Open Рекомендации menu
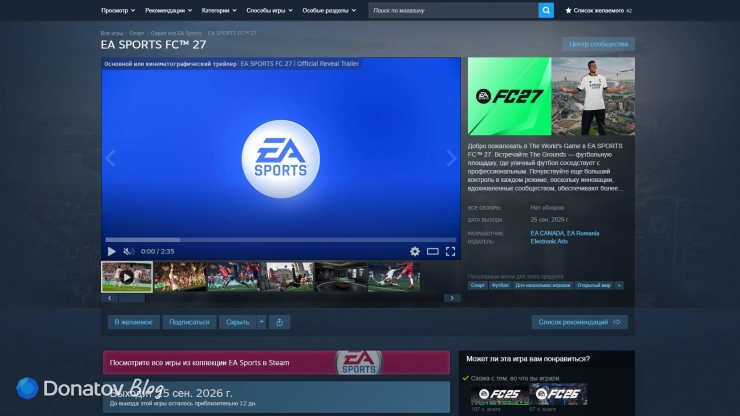Image resolution: width=740 pixels, height=416 pixels. [168, 10]
